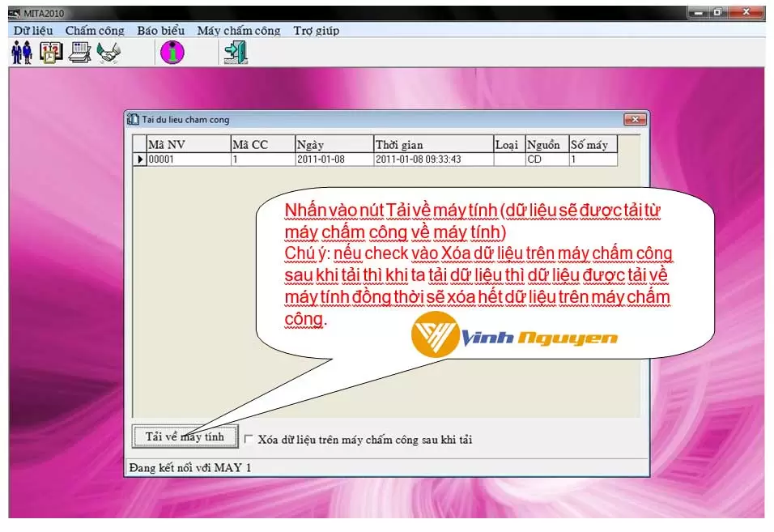Select the cell with value 00001
774x532 pixels.
coord(189,160)
